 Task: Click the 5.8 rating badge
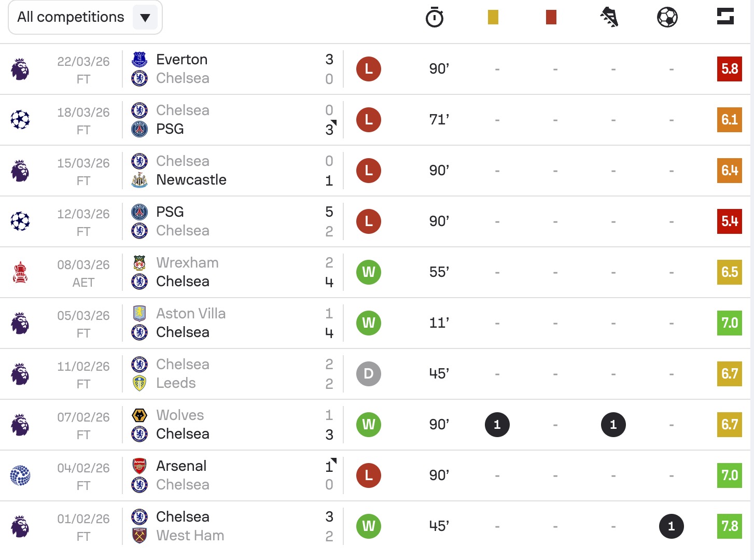coord(730,69)
